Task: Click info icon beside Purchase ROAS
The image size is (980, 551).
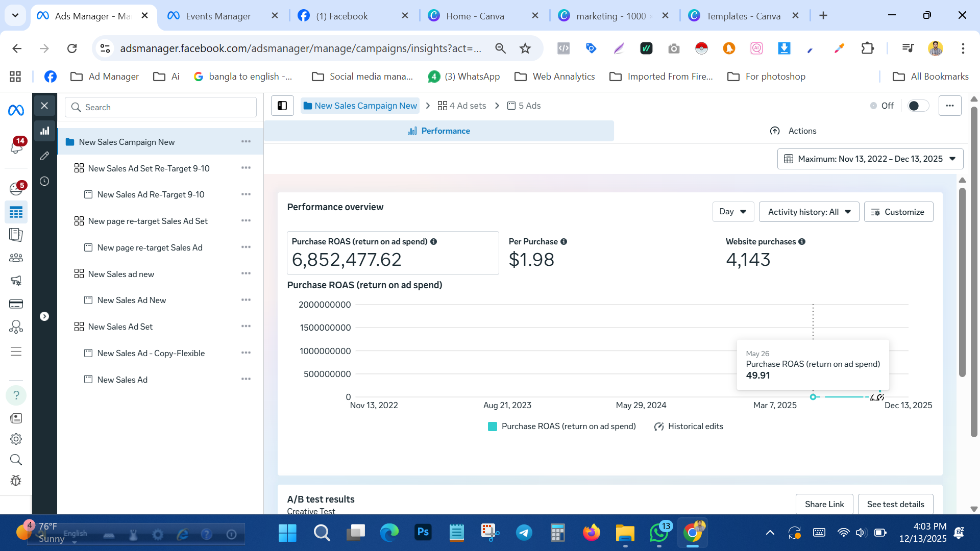Action: point(433,242)
